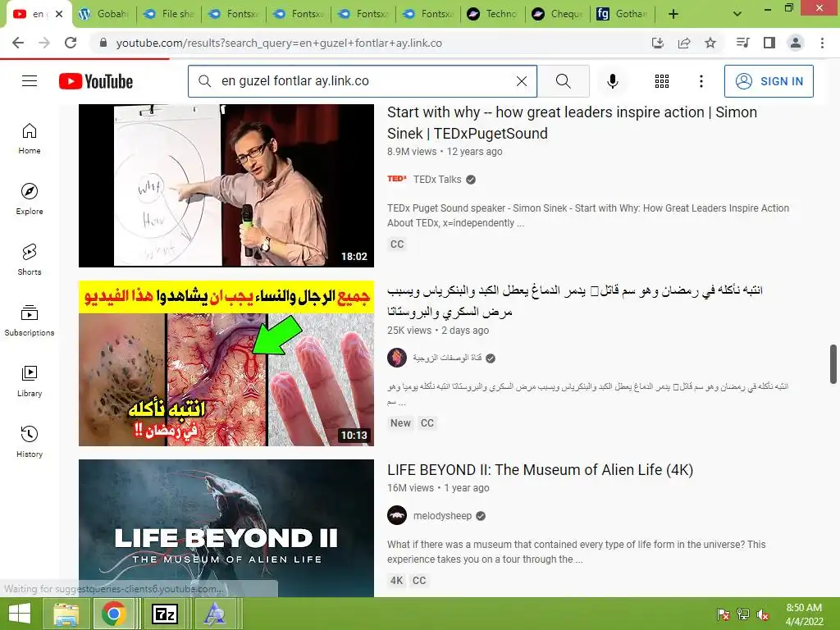Switch to the Gotham tab
Viewport: 840px width, 630px height.
pos(623,14)
